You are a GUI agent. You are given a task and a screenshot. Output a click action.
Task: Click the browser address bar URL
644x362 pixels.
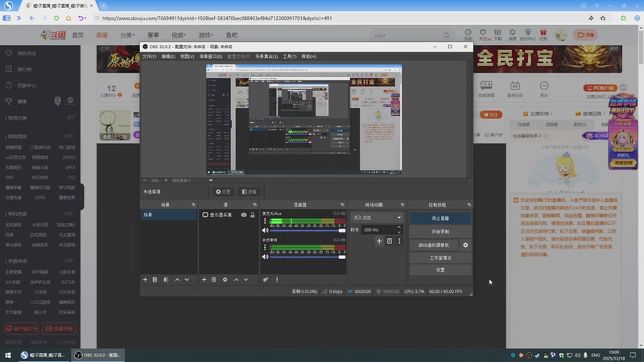217,18
